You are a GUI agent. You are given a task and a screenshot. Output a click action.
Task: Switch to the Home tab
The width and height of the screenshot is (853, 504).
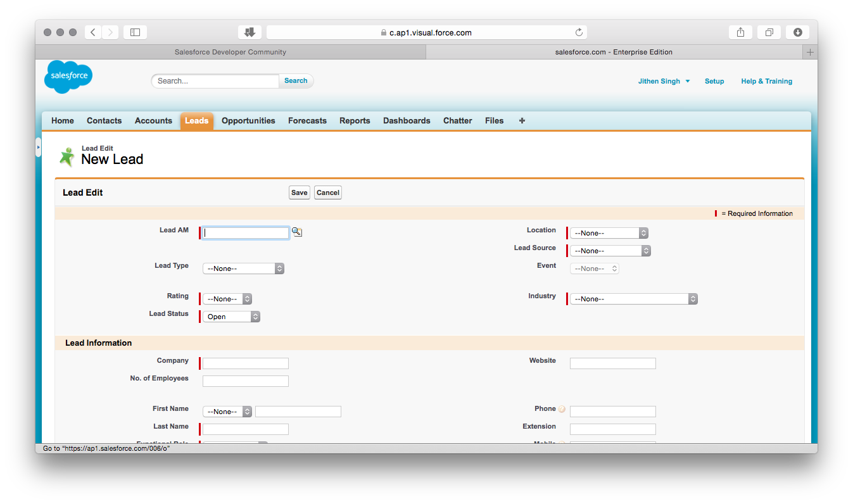(63, 120)
